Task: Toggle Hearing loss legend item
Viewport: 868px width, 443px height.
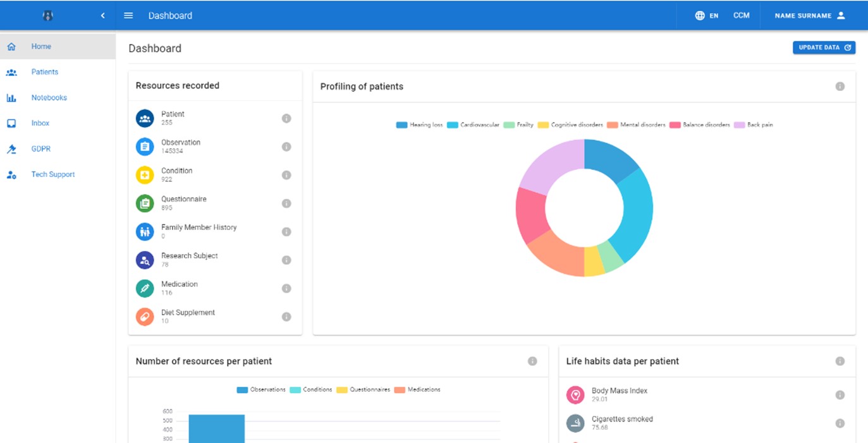Action: click(419, 125)
